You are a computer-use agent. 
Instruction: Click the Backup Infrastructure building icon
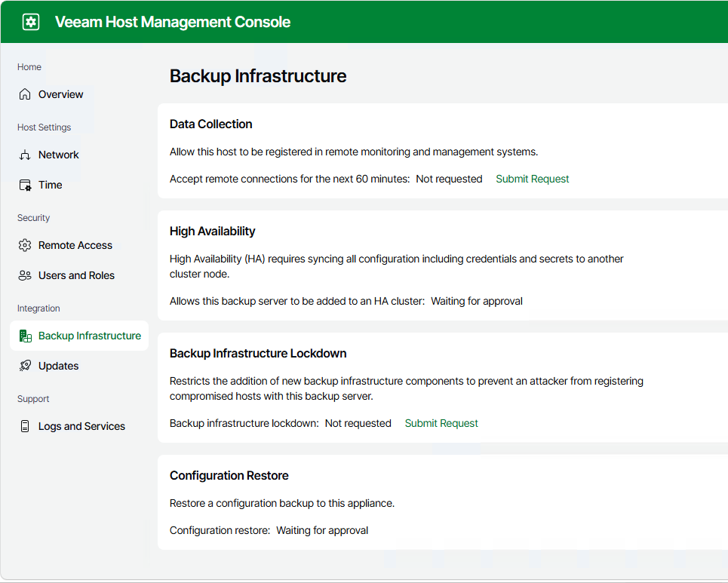25,336
